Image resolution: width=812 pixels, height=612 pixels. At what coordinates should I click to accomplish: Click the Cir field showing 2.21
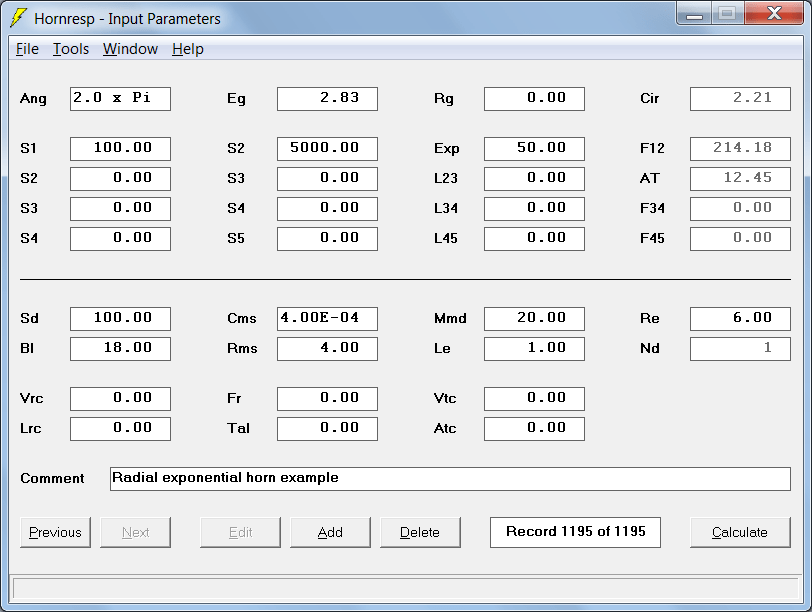(x=741, y=98)
